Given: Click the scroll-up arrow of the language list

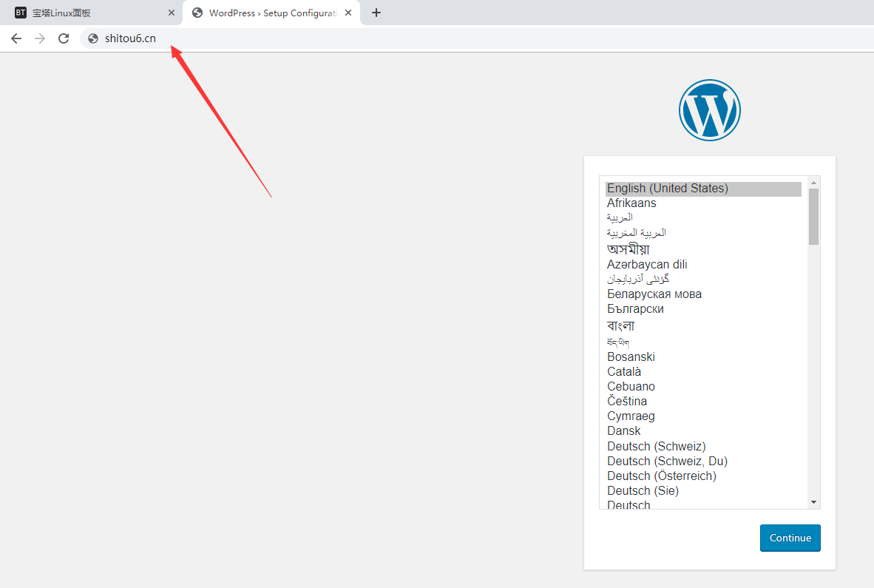Looking at the screenshot, I should [813, 181].
